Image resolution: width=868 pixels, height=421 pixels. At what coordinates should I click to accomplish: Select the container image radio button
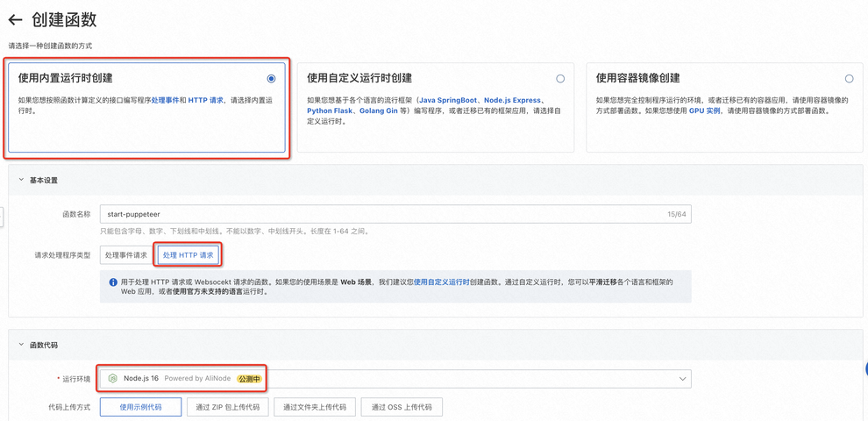[850, 79]
